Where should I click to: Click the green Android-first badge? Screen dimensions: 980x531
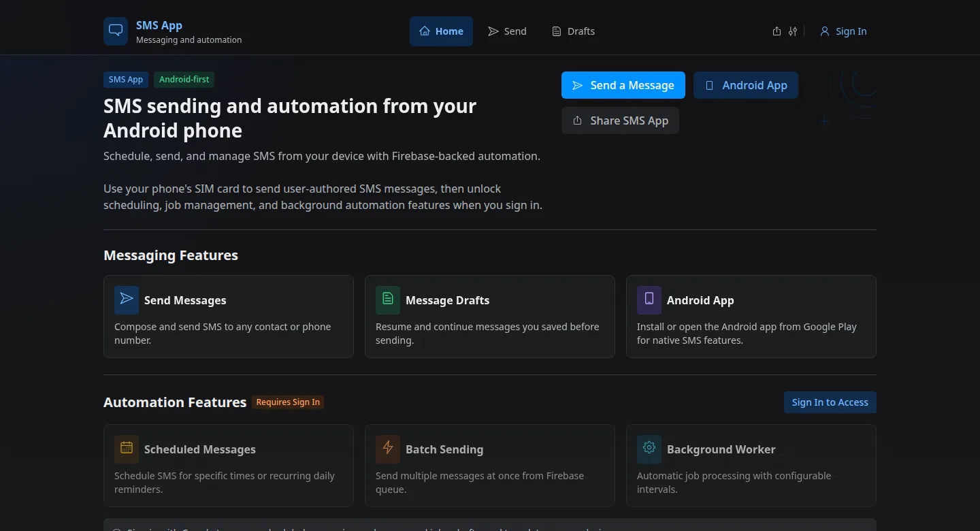[184, 80]
